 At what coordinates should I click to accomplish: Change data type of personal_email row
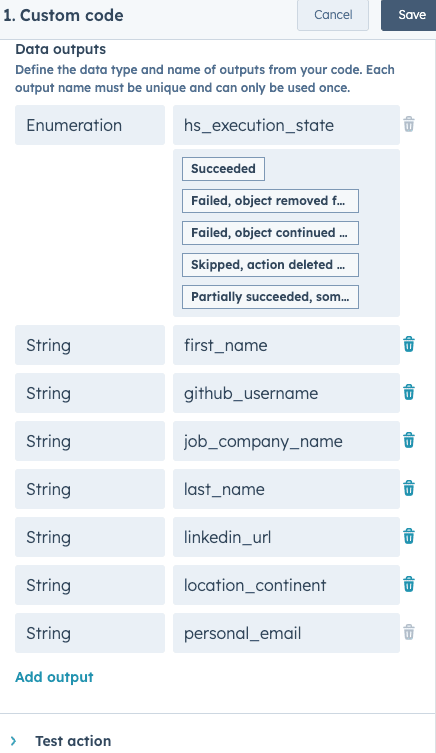tap(90, 633)
